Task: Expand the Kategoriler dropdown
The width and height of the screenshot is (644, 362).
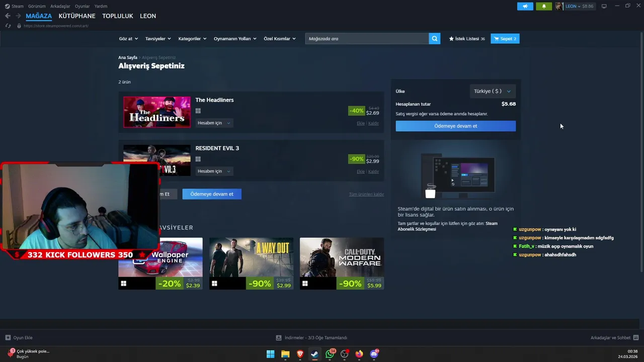Action: pyautogui.click(x=192, y=39)
